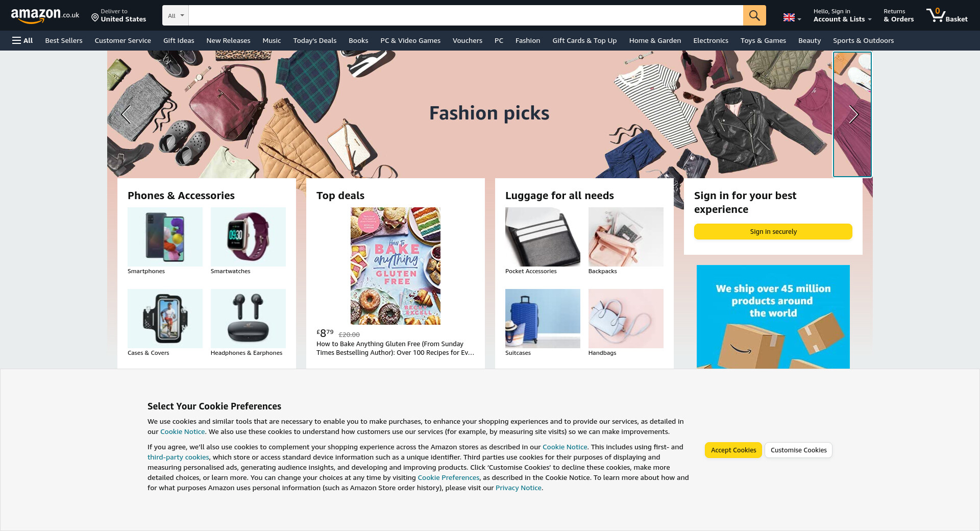Expand the All search category dropdown
Image resolution: width=980 pixels, height=531 pixels.
[176, 15]
